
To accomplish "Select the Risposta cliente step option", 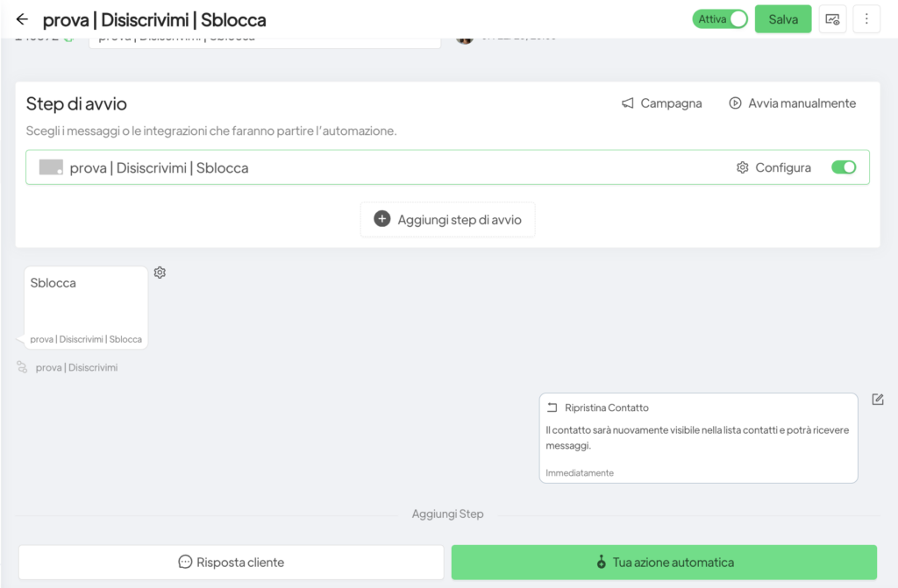I will [232, 562].
